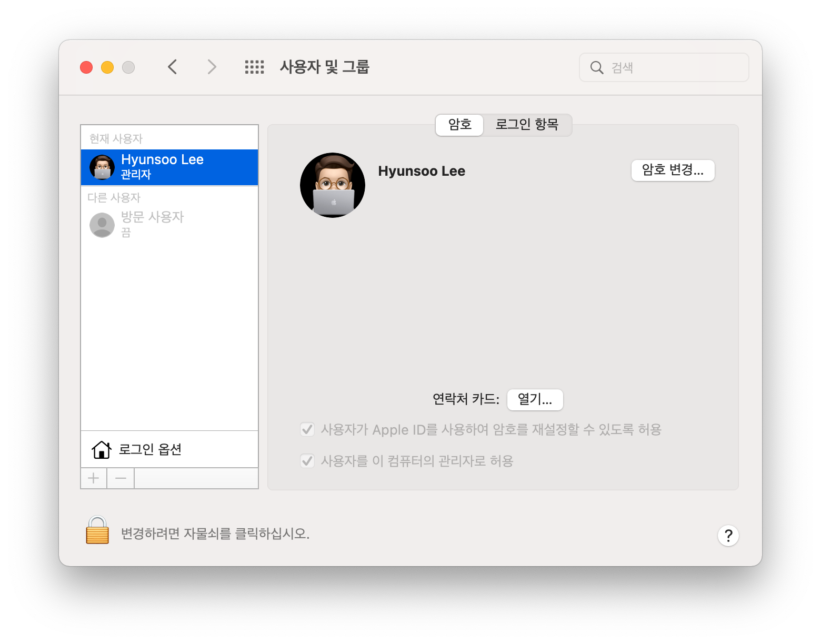Switch to the 암호 tab

coord(459,125)
